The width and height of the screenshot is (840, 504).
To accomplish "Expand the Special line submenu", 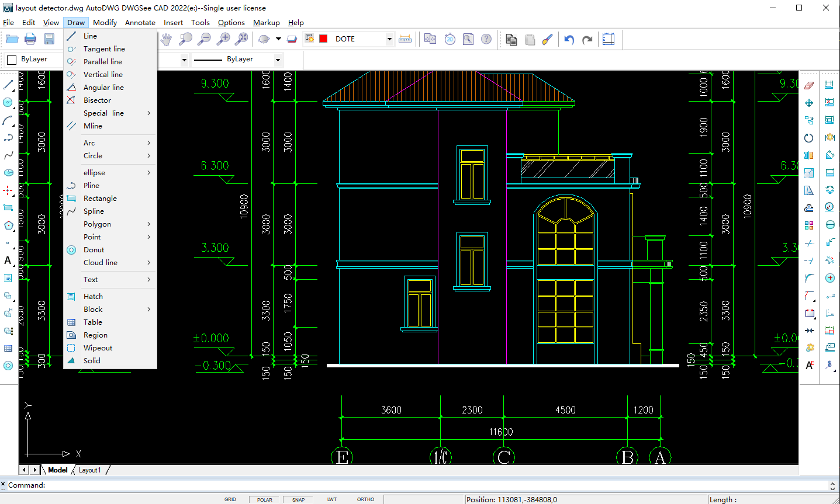I will tap(110, 113).
